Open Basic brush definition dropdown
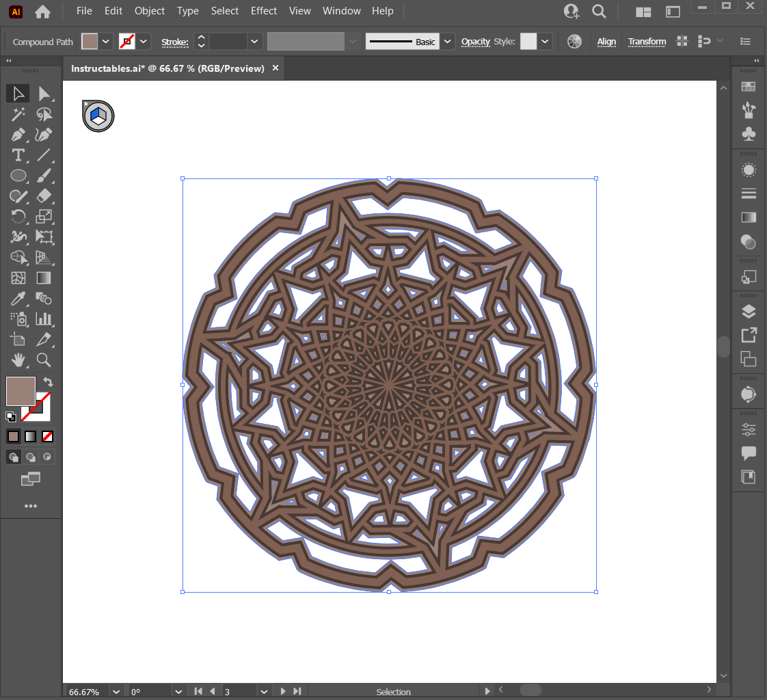The width and height of the screenshot is (767, 700). point(447,42)
